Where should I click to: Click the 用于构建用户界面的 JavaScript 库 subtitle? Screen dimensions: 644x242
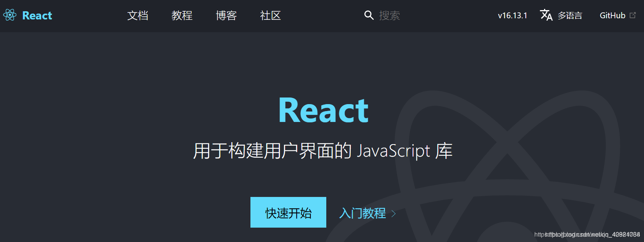point(323,151)
